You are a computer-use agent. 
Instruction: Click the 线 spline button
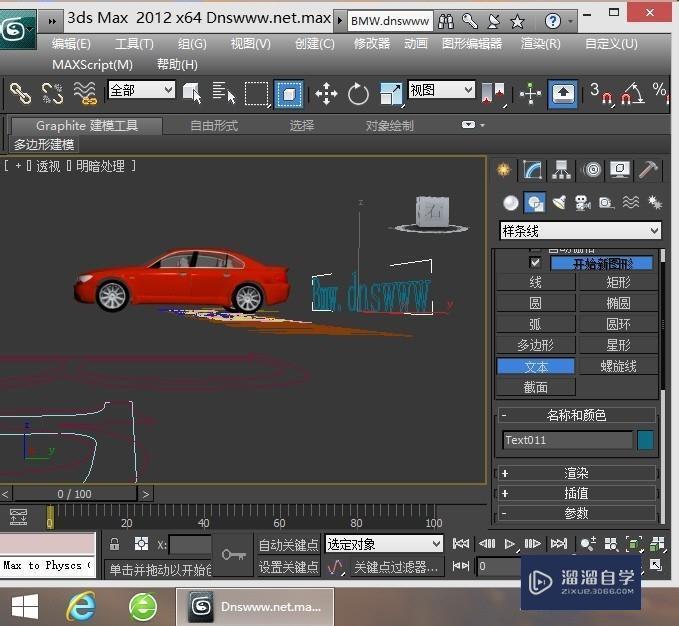pos(535,282)
